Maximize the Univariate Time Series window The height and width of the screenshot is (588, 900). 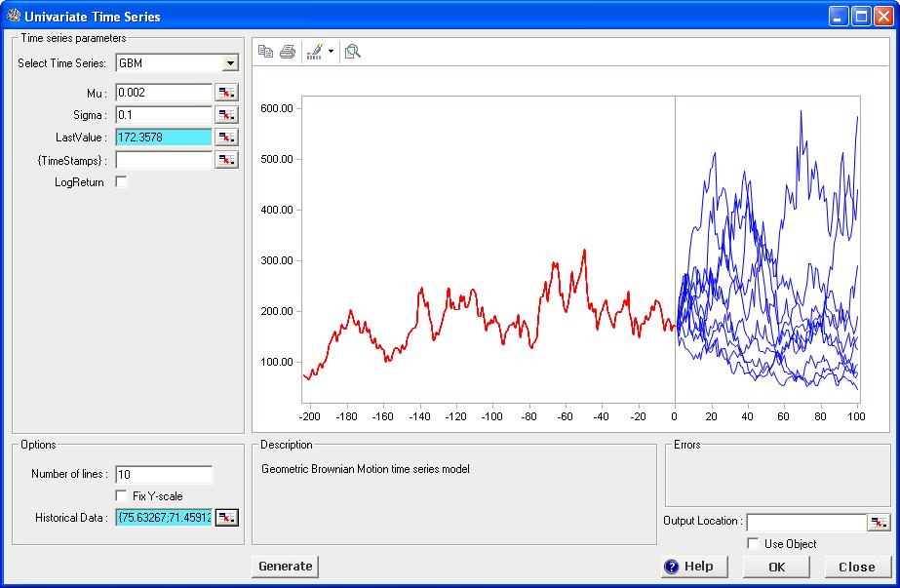pos(861,16)
